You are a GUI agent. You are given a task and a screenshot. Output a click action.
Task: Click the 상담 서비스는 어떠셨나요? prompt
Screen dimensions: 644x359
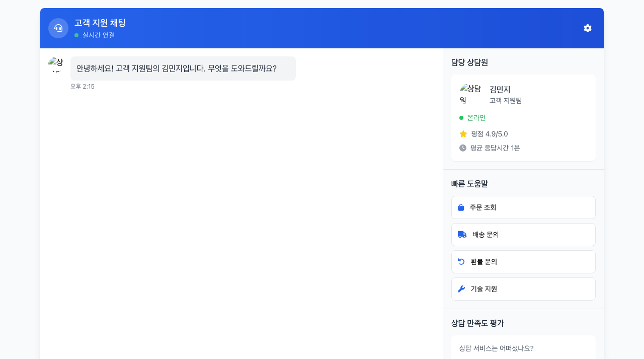[x=497, y=348]
